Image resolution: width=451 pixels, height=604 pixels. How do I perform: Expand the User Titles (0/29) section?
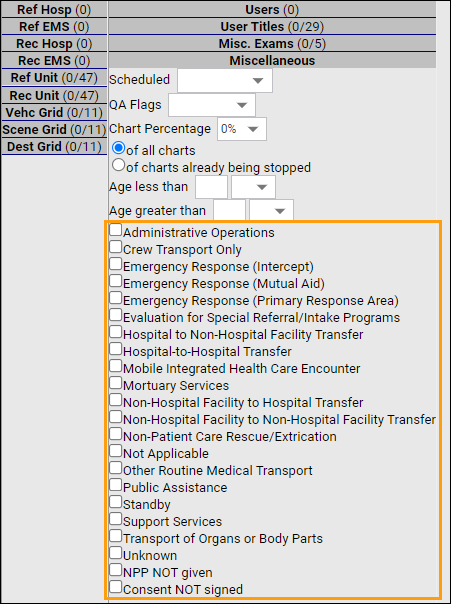pos(272,27)
